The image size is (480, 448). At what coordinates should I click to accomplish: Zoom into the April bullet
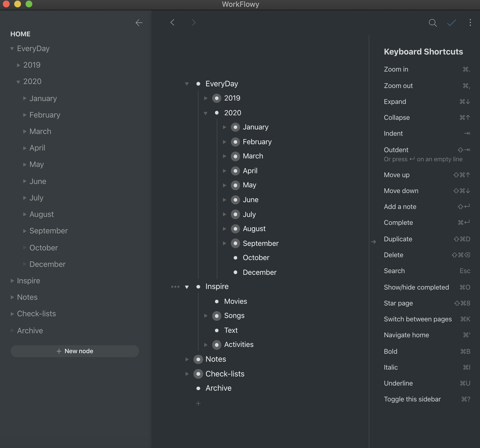pyautogui.click(x=236, y=171)
